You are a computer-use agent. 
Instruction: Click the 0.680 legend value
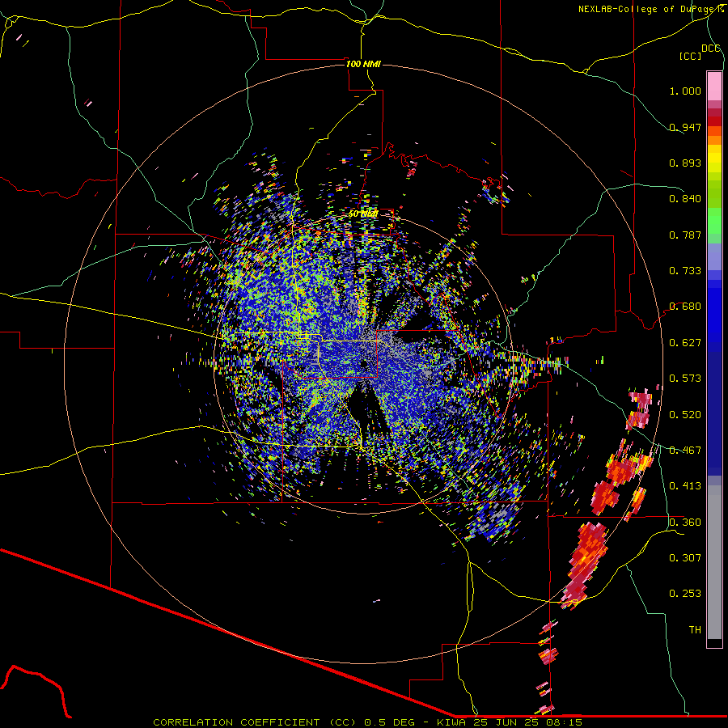click(x=685, y=307)
